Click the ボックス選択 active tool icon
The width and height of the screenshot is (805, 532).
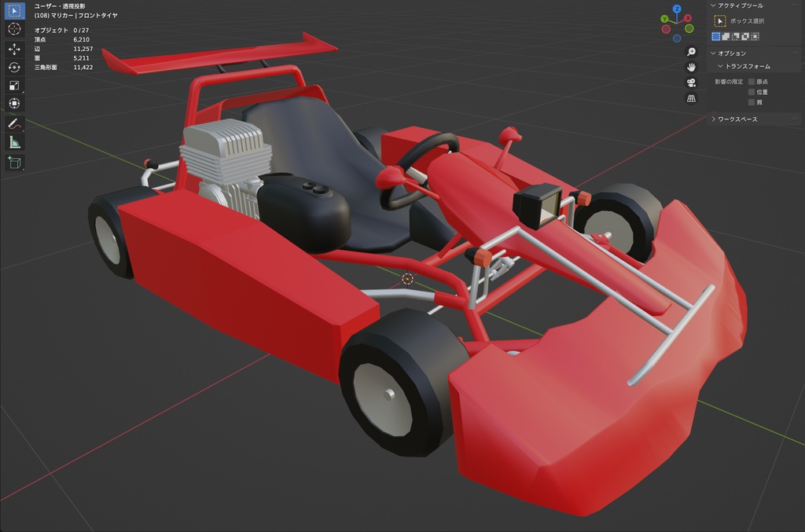coord(720,21)
